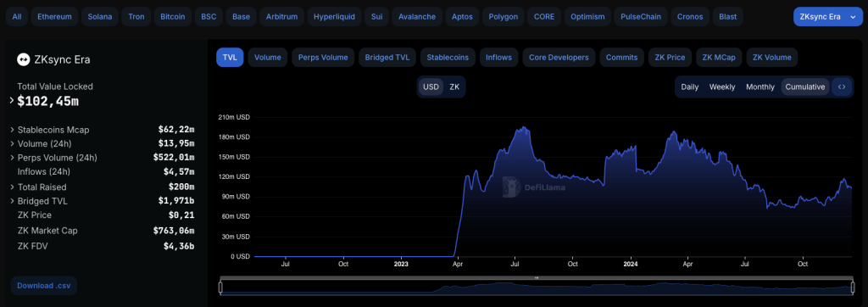Open the ZKsync Era chain dropdown

[x=827, y=17]
